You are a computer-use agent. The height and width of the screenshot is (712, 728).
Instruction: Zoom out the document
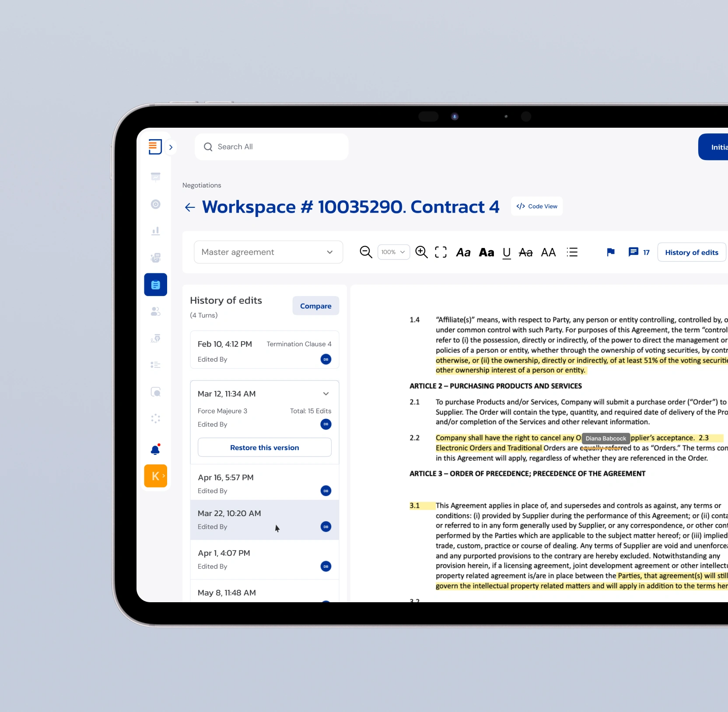click(366, 252)
